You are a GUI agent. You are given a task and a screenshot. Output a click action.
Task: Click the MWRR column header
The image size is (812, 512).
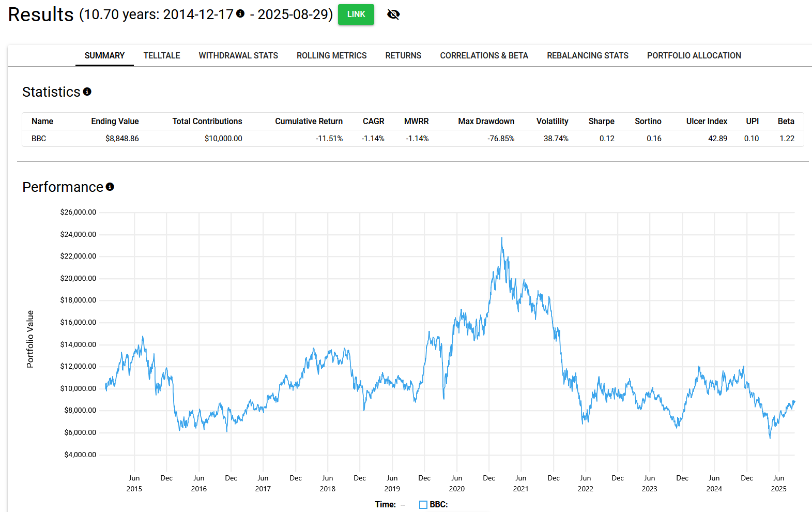click(417, 121)
